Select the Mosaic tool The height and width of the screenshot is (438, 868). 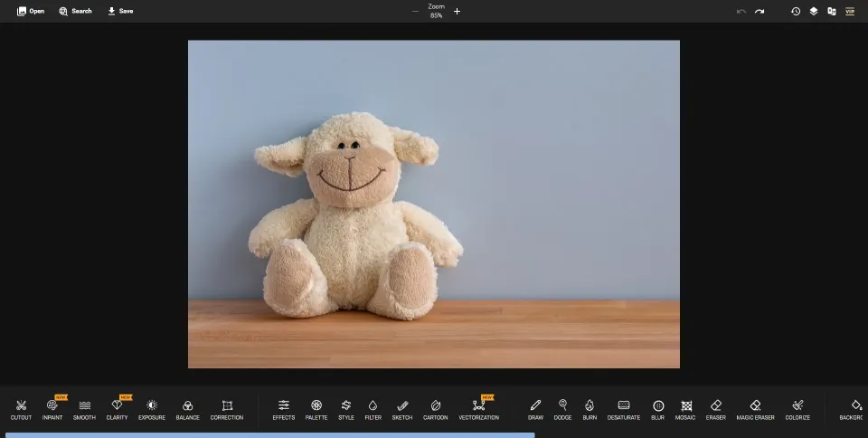[686, 410]
